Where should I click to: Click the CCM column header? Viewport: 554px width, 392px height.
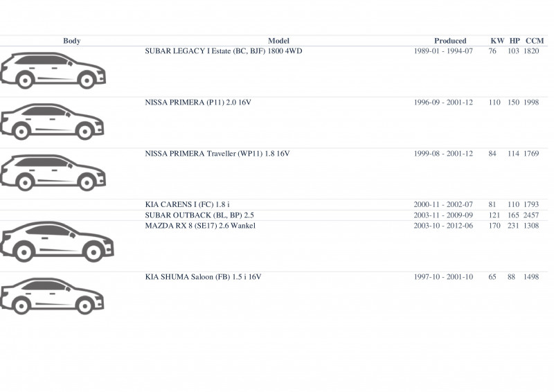tap(535, 41)
